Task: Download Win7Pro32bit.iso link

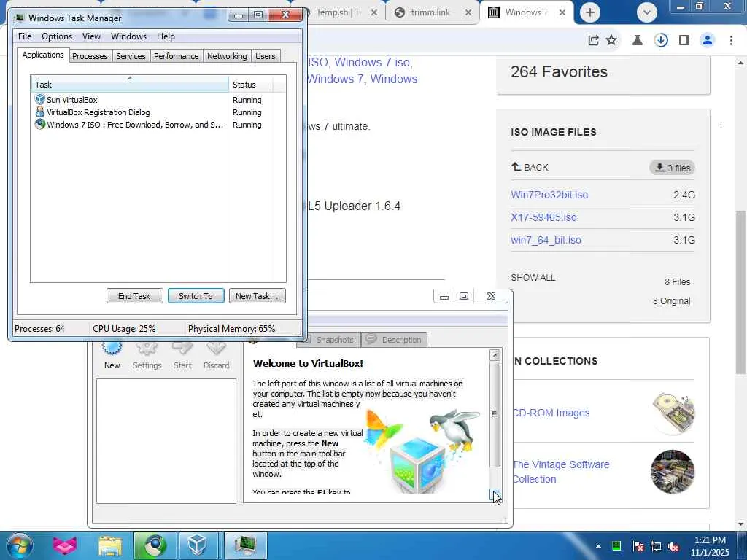Action: coord(549,194)
